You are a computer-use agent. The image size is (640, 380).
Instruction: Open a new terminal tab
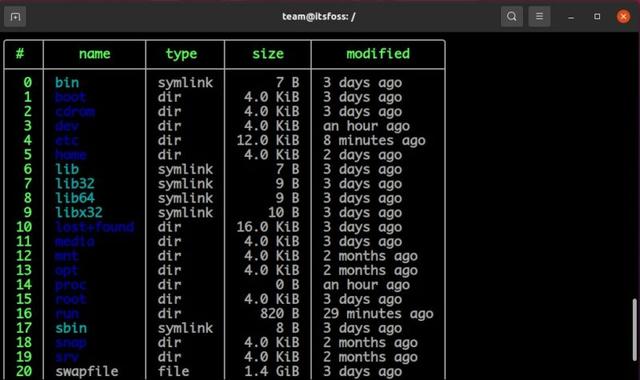(x=15, y=17)
